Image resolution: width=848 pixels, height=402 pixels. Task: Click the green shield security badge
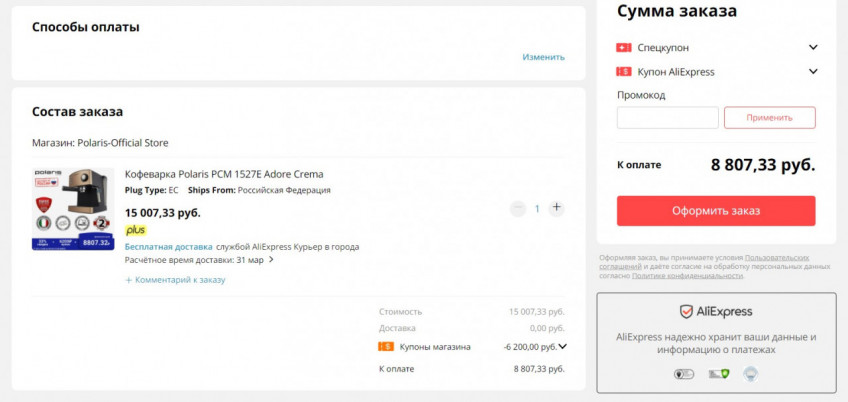pos(718,374)
